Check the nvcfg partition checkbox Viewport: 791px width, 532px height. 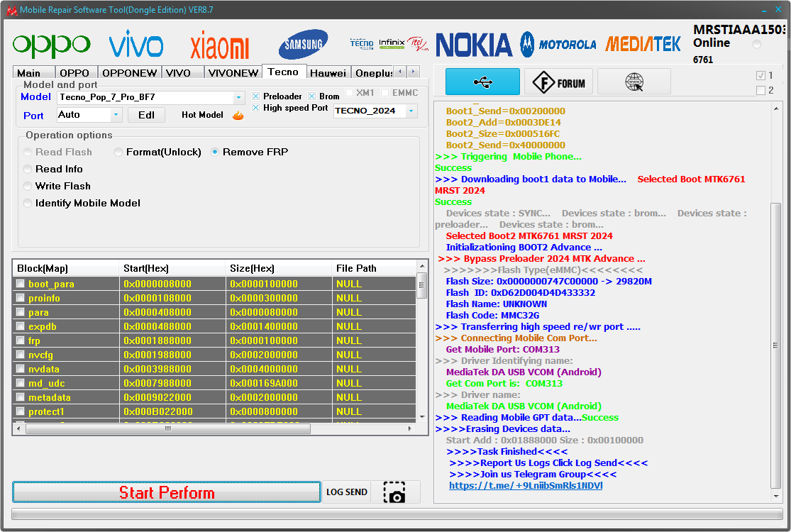(20, 355)
